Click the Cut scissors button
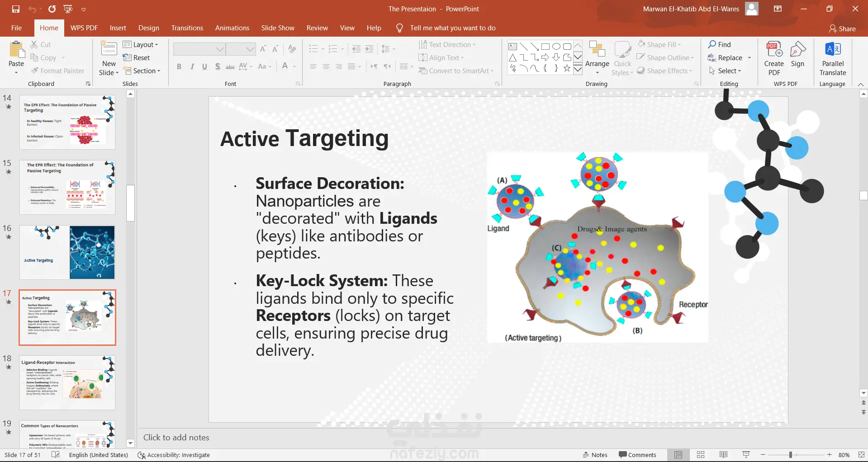Viewport: 868px width, 462px height. click(40, 44)
